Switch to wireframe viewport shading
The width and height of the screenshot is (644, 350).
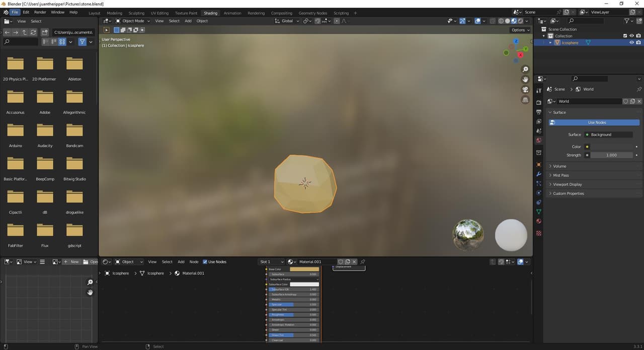(x=501, y=21)
